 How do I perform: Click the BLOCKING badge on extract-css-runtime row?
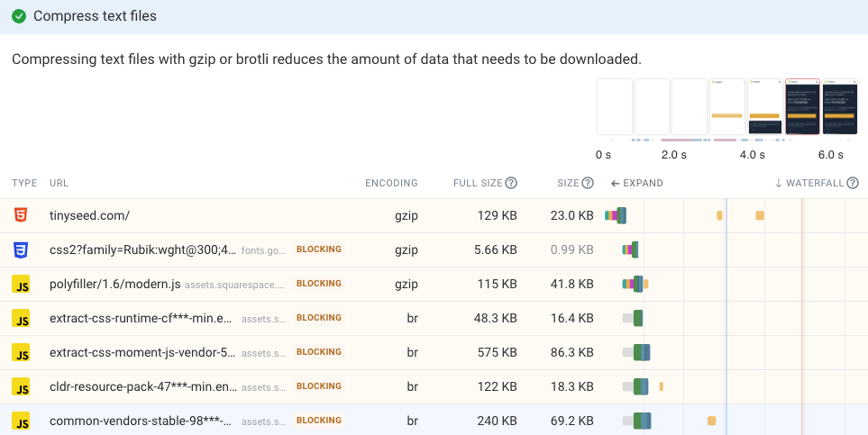click(318, 318)
